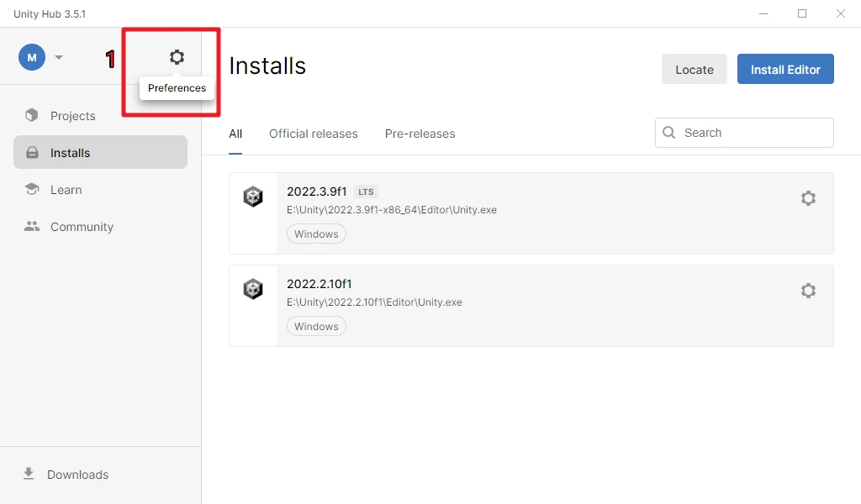This screenshot has height=504, width=861.
Task: Select version text 2022.2.10f1
Action: (319, 284)
